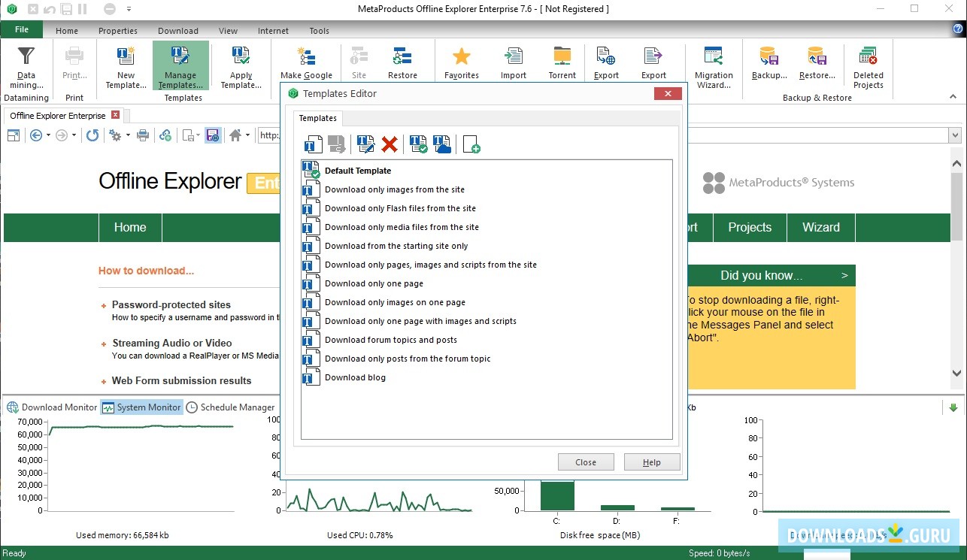Screen dimensions: 967x560
Task: Click the Make Google icon
Action: [305, 62]
